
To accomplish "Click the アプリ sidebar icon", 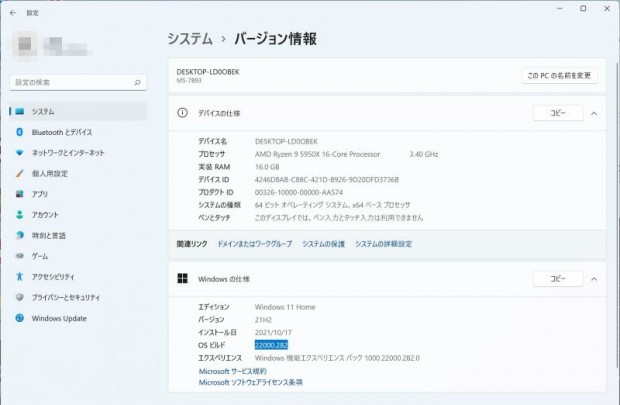I will 19,194.
